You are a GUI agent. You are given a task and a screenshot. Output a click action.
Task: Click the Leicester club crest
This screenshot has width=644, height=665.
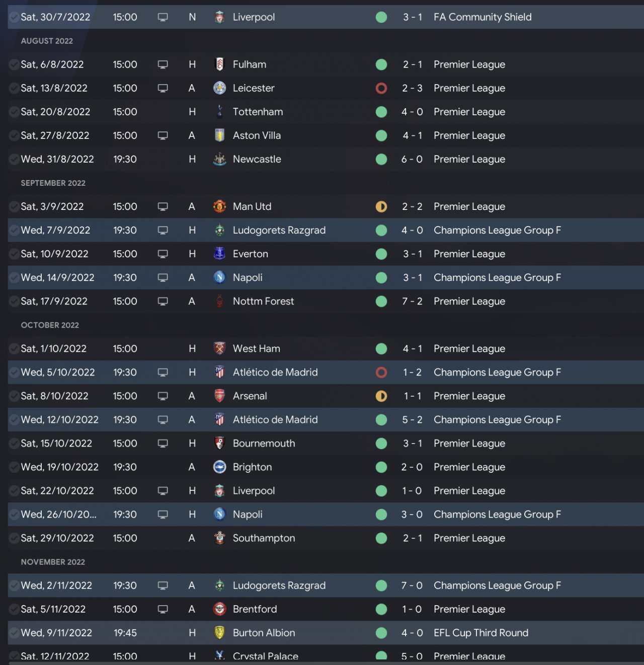219,88
